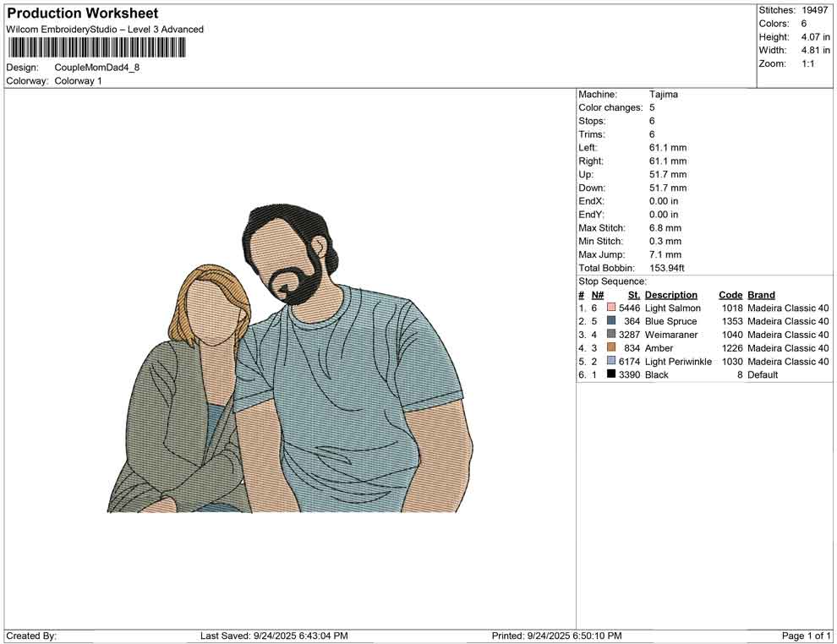Click the Amber color swatch
The width and height of the screenshot is (837, 644).
611,347
